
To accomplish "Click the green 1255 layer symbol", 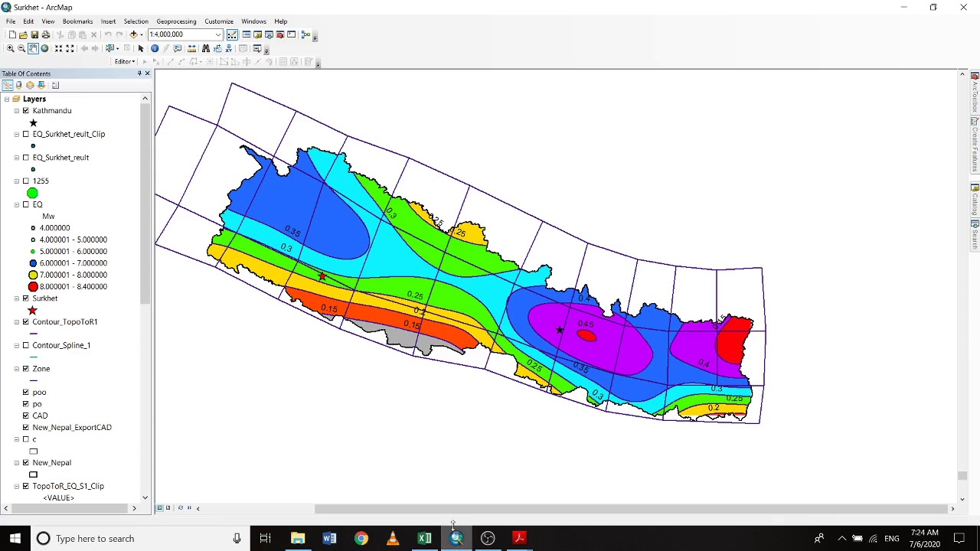I will tap(32, 193).
